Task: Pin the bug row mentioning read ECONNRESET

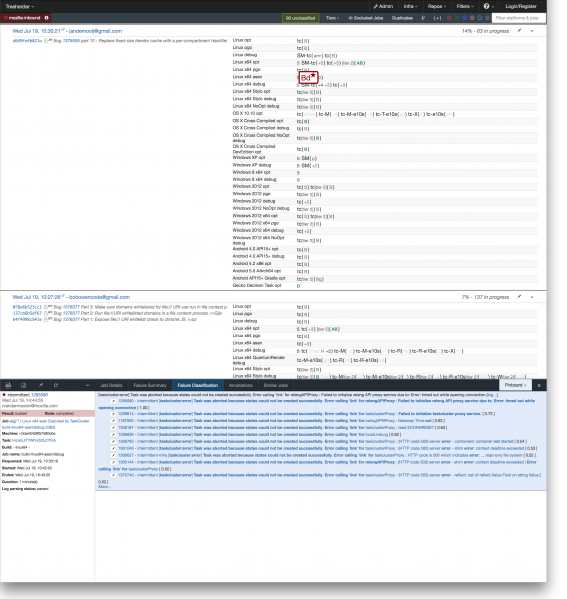Action: coord(113,427)
